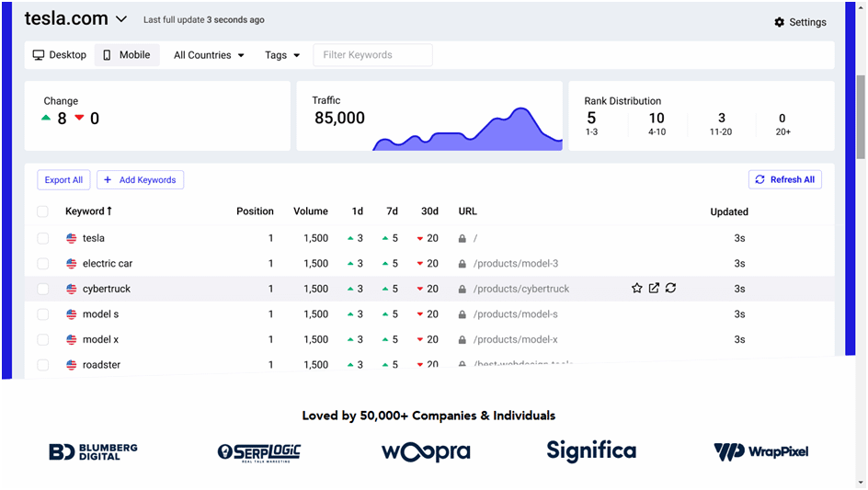This screenshot has width=868, height=490.
Task: Click the US flag beside tesla
Action: (x=72, y=238)
